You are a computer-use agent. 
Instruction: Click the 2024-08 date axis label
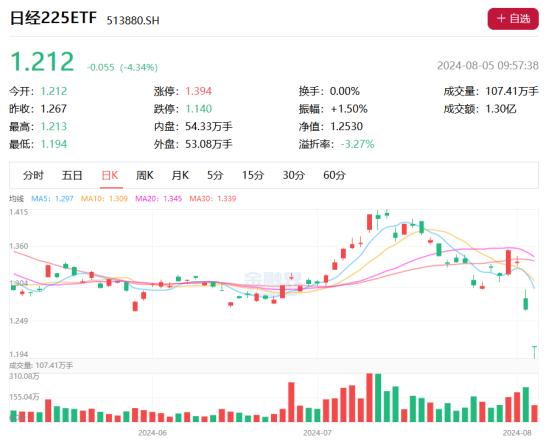(x=517, y=433)
